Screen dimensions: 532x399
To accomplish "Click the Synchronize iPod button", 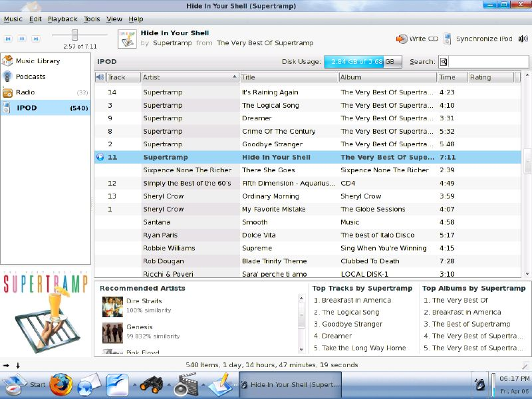I will coord(478,39).
